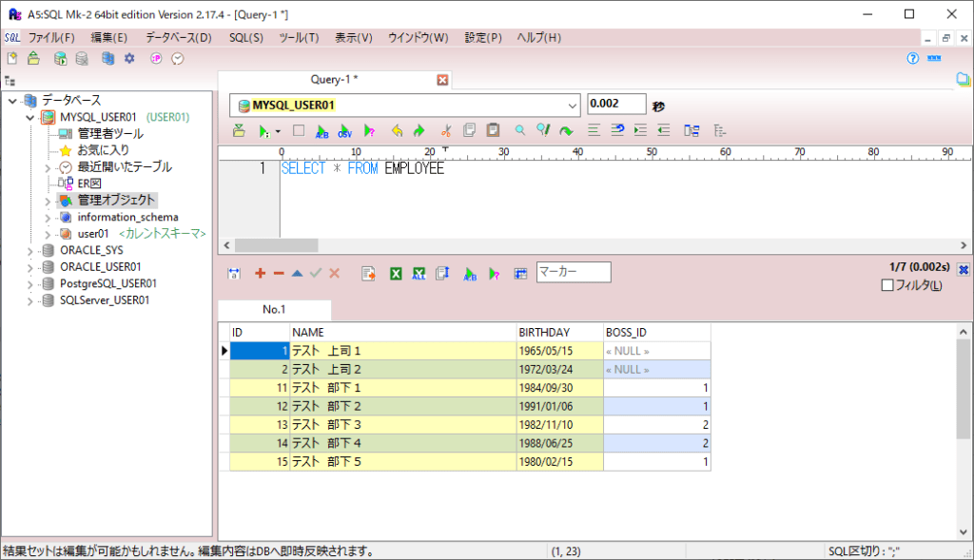Click the CSV export execution icon
This screenshot has width=974, height=560.
click(x=344, y=131)
